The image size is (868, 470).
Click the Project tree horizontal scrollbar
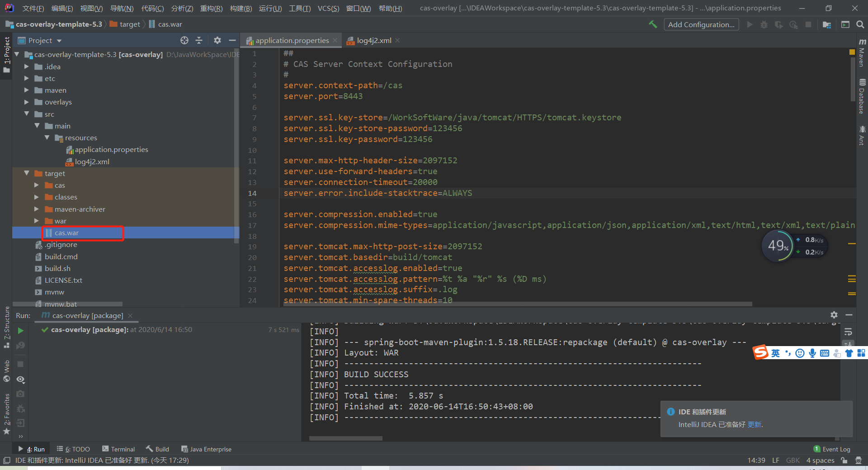[68, 304]
